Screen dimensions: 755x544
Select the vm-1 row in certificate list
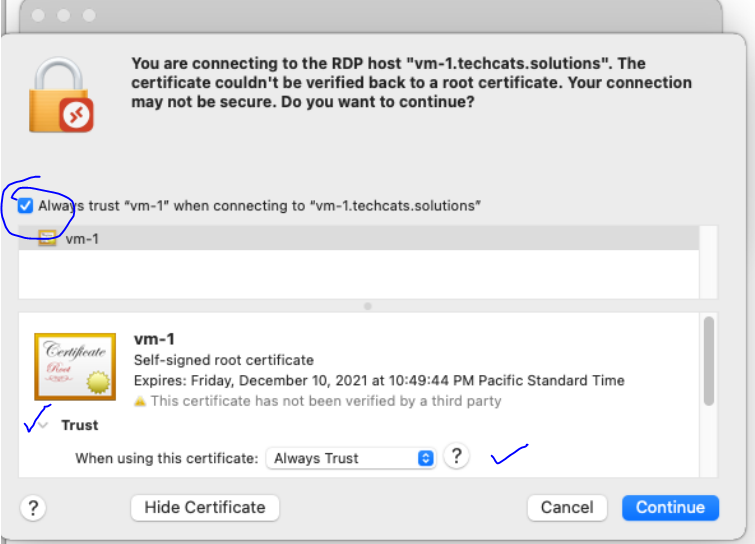(359, 238)
